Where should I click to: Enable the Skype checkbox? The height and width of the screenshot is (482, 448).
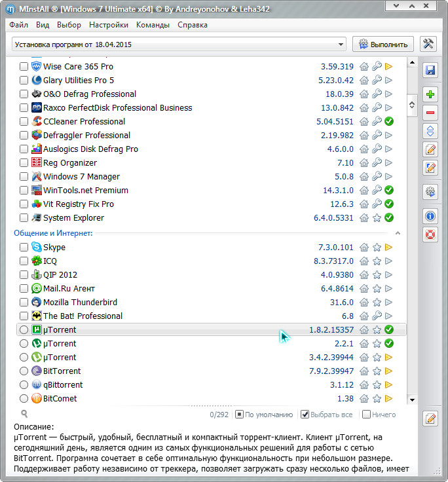[x=24, y=247]
